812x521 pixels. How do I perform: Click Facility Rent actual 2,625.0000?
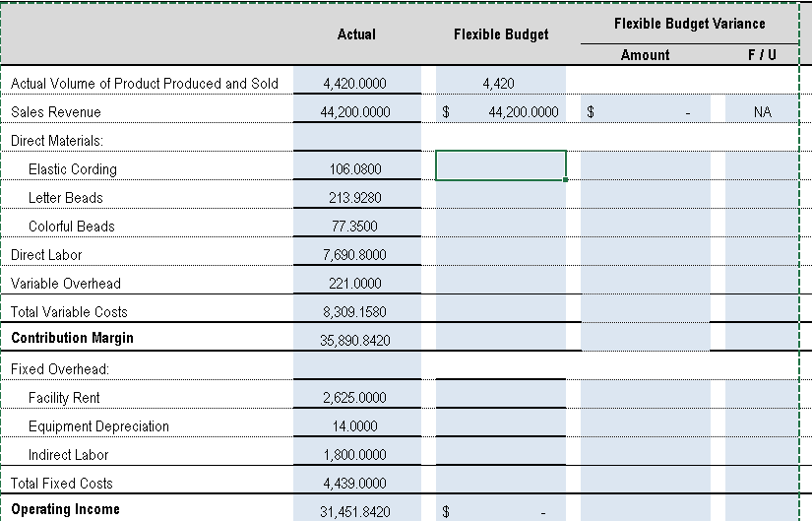355,397
